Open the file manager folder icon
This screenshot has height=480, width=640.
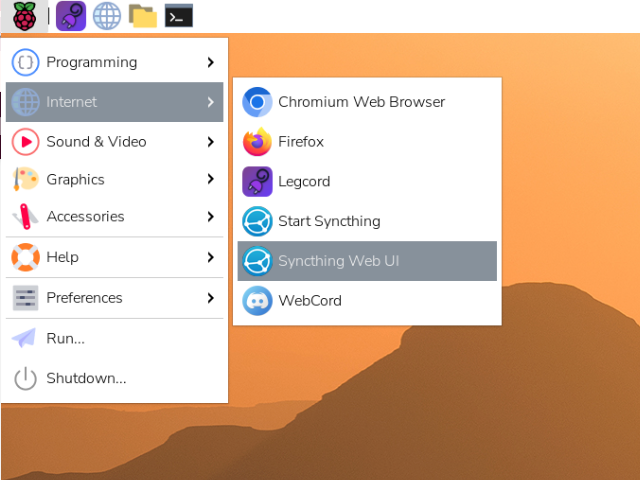[x=143, y=16]
